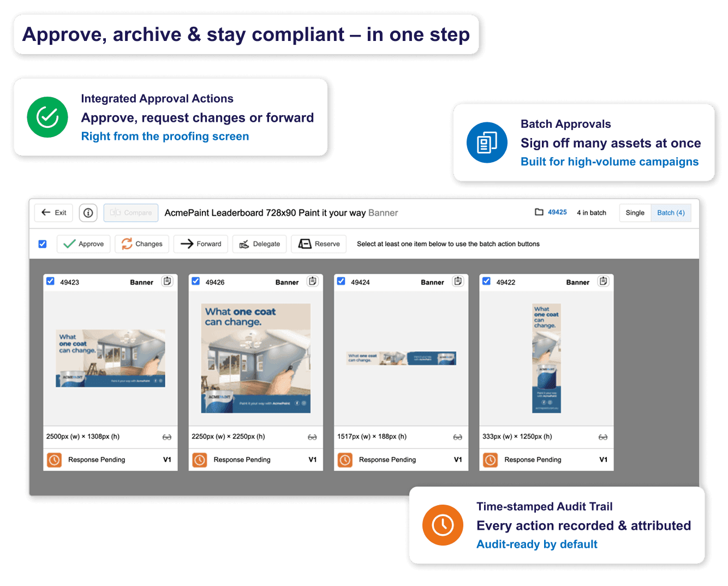
Task: Open the 49426 square banner thumbnail
Action: click(256, 358)
